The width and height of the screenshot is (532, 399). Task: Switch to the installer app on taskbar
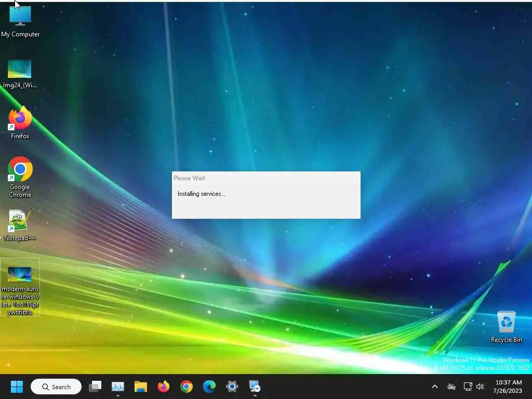coord(255,387)
